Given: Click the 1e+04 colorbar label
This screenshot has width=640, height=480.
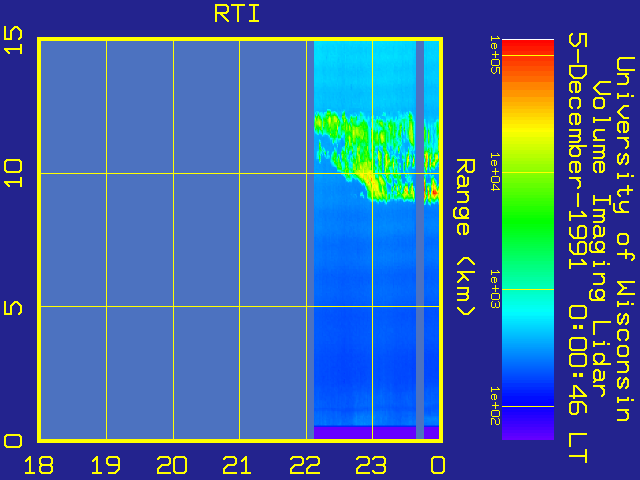Looking at the screenshot, I should tap(495, 172).
